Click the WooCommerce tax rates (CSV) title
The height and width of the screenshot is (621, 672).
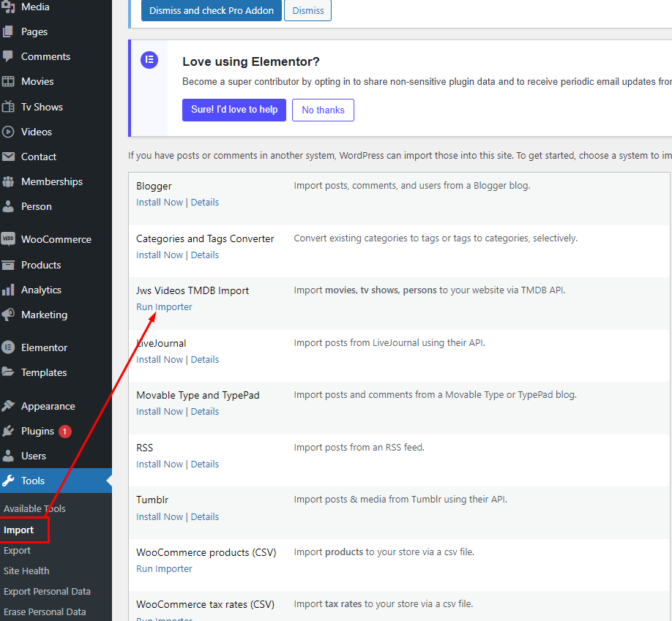click(x=205, y=604)
